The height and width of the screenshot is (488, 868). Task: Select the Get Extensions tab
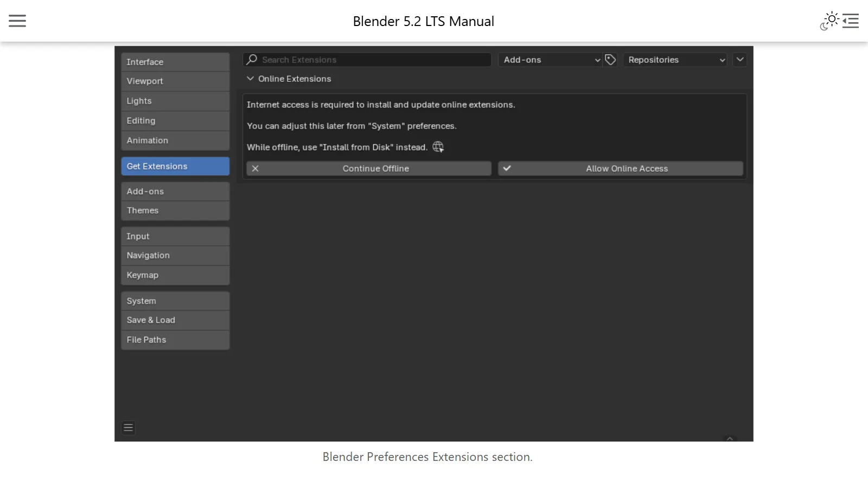tap(175, 166)
